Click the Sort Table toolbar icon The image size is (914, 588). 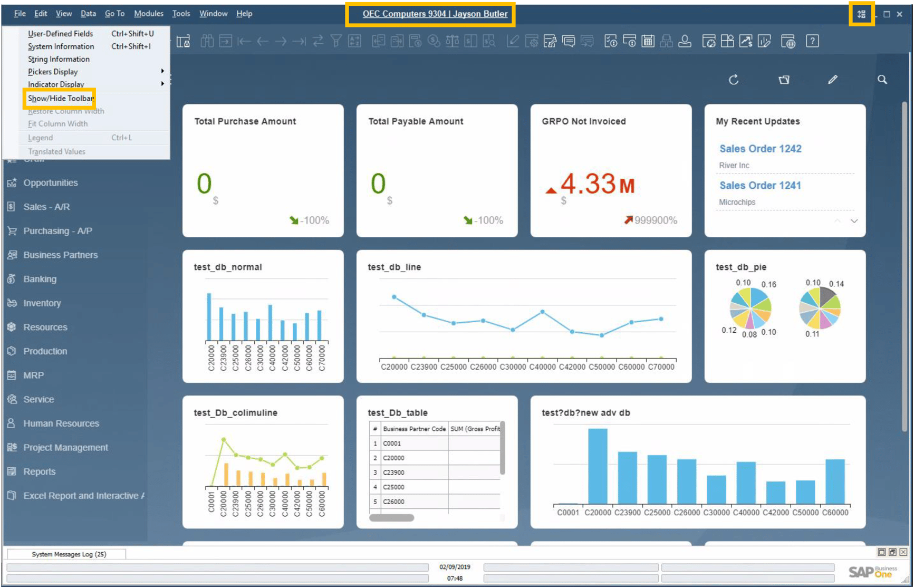point(355,41)
